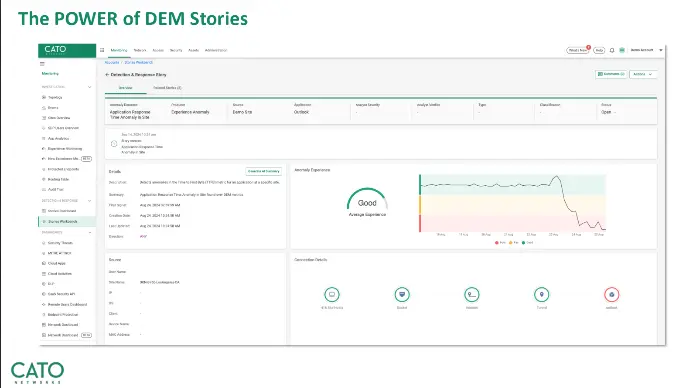Click the notifications bell icon
Image resolution: width=696 pixels, height=388 pixels.
click(x=612, y=50)
